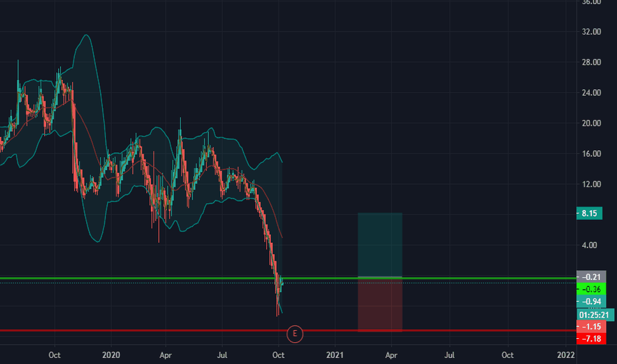
Task: Select the long position green profit zone
Action: (380, 245)
